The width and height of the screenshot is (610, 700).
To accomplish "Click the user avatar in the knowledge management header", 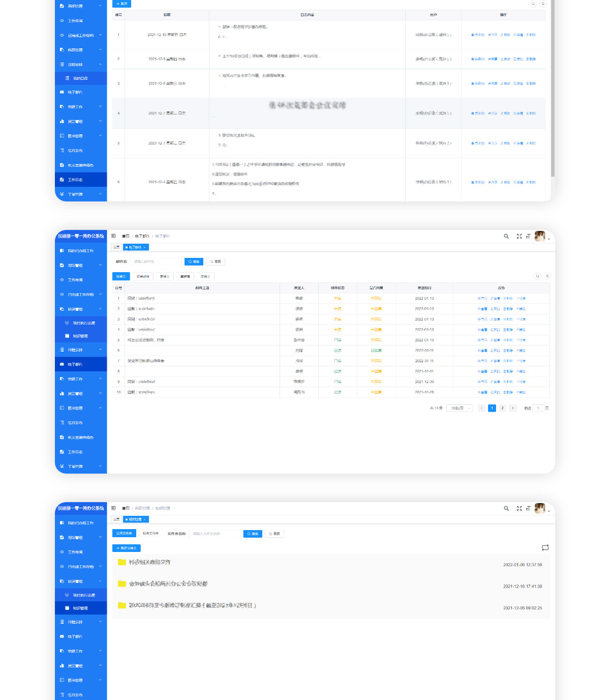I will (540, 508).
